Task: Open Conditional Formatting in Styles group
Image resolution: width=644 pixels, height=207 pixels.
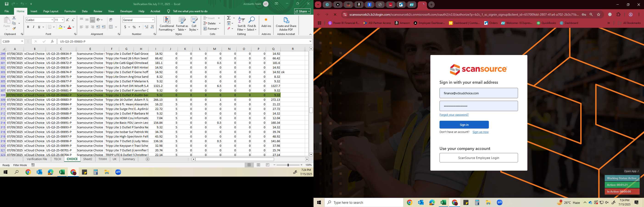Action: [167, 24]
